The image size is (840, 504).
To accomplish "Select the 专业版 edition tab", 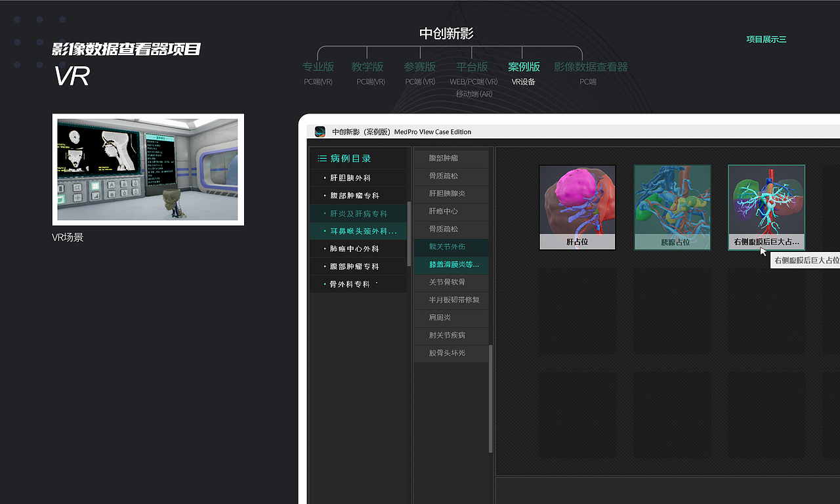I will click(x=318, y=67).
